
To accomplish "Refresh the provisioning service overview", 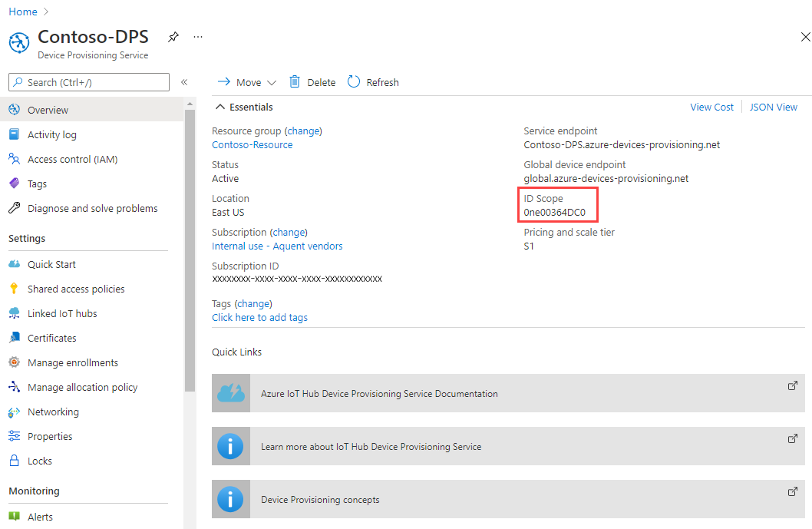I will [x=372, y=82].
